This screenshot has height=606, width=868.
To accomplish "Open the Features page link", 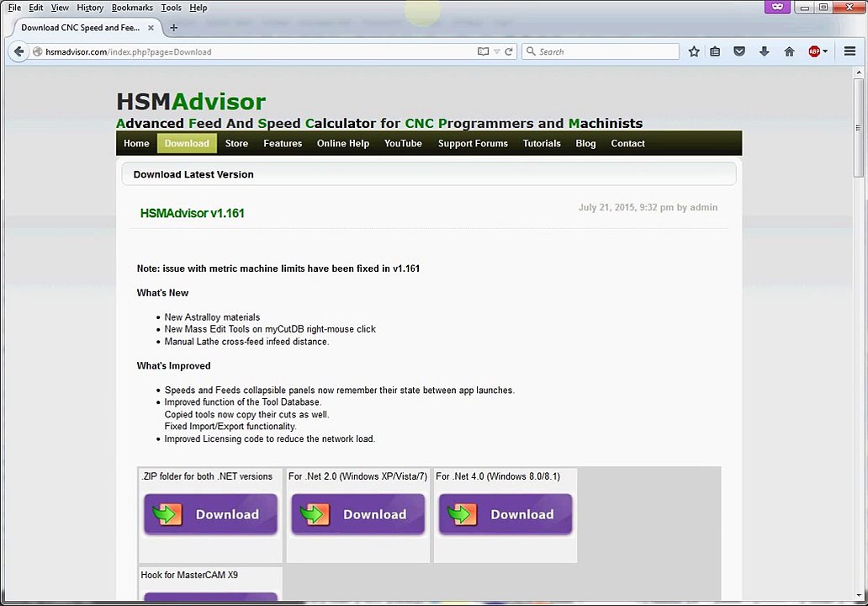I will pyautogui.click(x=283, y=143).
